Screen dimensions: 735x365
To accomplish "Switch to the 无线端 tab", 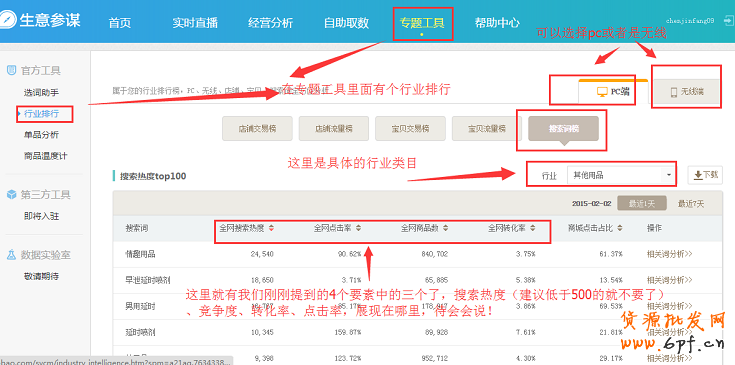I will tap(687, 92).
